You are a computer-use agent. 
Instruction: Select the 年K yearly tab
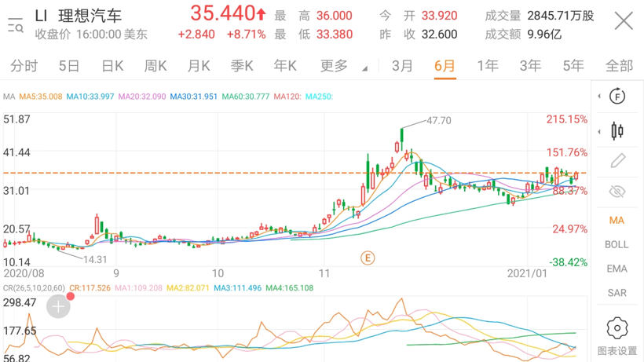285,66
